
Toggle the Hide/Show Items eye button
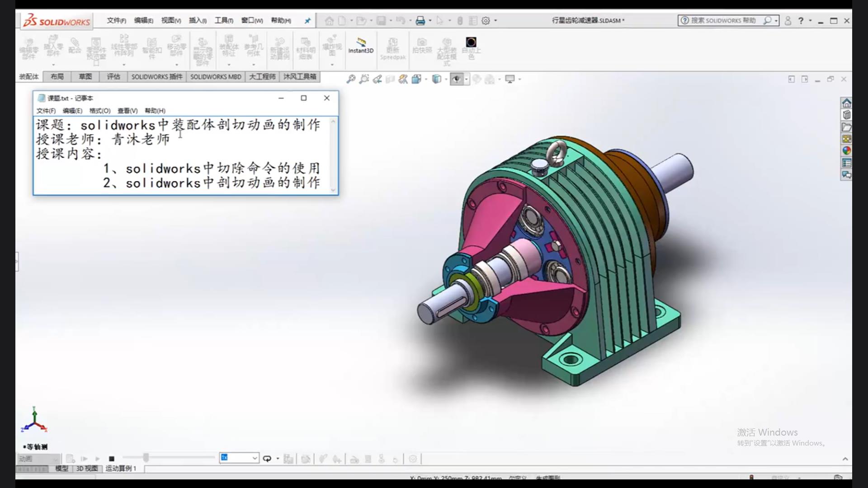click(457, 79)
